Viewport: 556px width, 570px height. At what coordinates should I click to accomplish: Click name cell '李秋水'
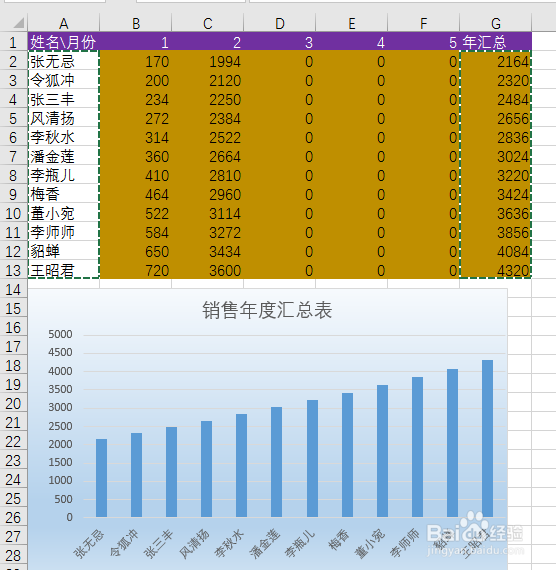[64, 137]
